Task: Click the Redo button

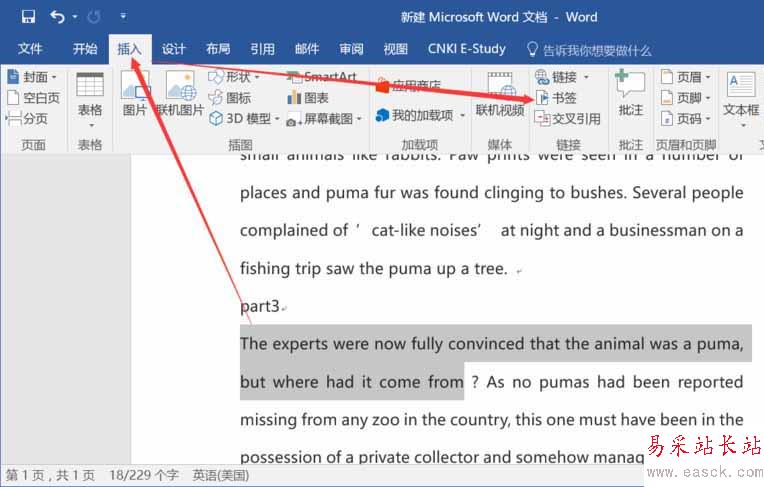Action: [94, 17]
